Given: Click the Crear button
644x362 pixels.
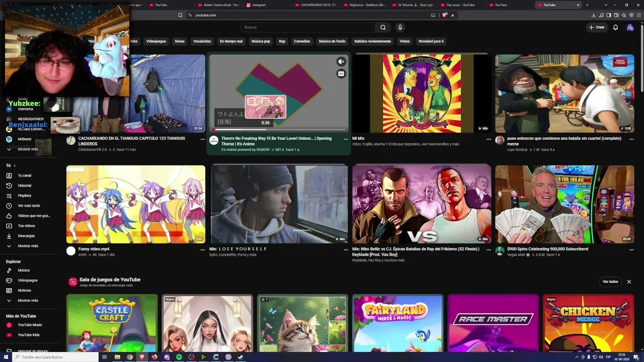Looking at the screenshot, I should point(597,27).
